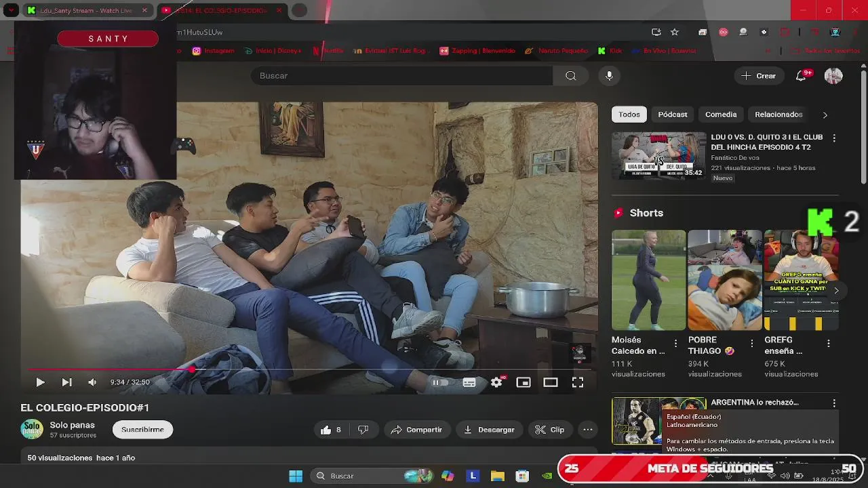Select the Relacionados filter chip
Screen dimensions: 868x488
778,115
